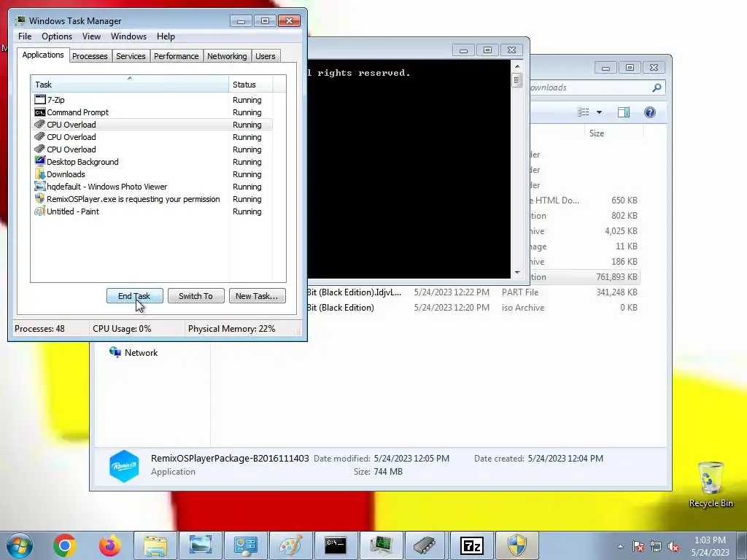Open the Help menu in Task Manager
Viewport: 747px width, 560px height.
pos(166,36)
